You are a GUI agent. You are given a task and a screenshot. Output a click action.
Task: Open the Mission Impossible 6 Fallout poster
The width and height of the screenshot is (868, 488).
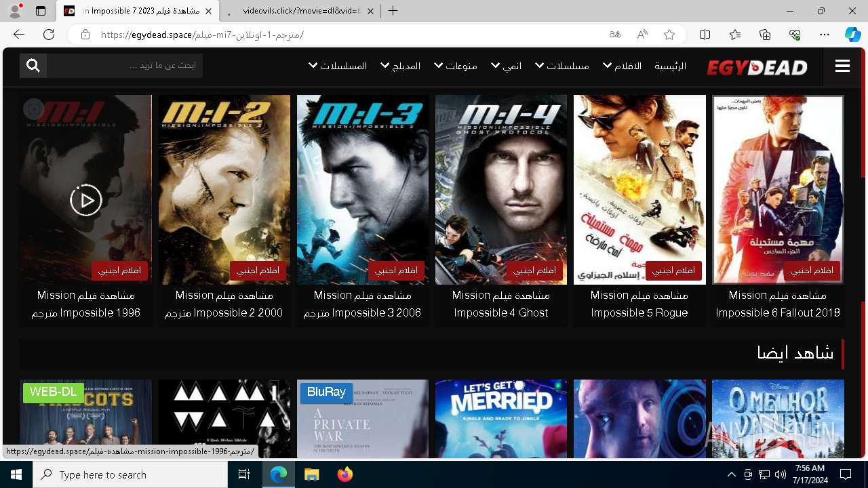tap(778, 189)
